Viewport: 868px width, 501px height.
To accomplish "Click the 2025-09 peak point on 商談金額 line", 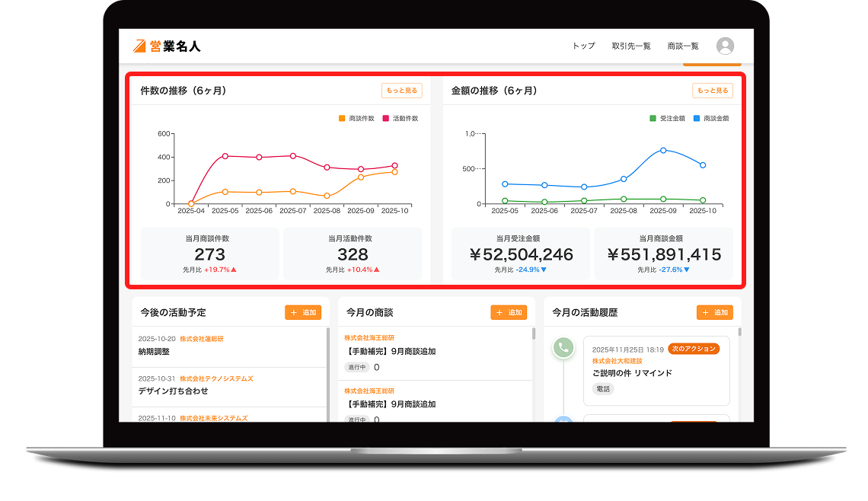I will click(663, 150).
